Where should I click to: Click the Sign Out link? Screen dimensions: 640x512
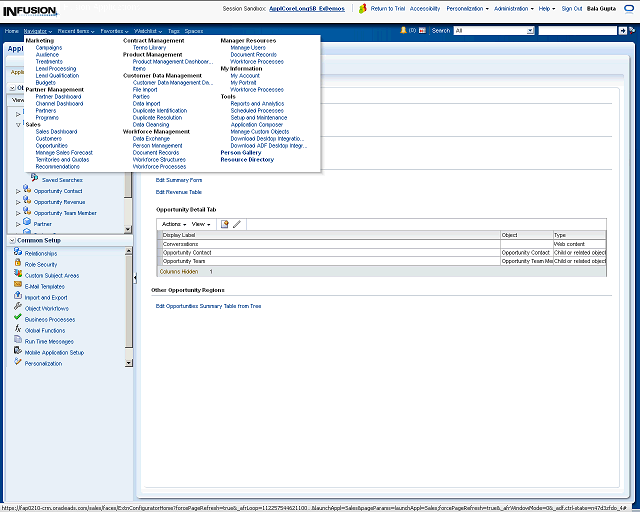[572, 8]
